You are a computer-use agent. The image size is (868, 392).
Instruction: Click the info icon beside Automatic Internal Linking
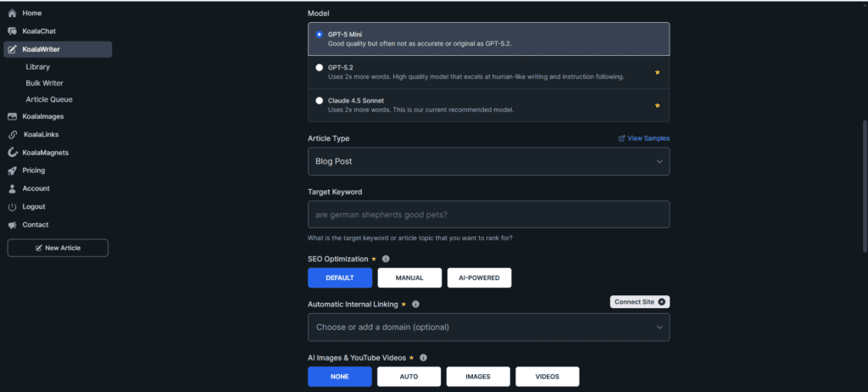[415, 305]
